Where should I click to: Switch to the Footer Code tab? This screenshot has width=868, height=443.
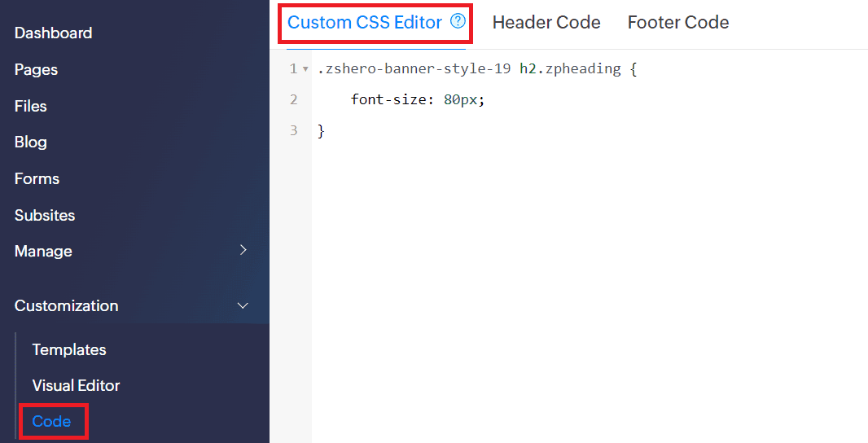(678, 22)
